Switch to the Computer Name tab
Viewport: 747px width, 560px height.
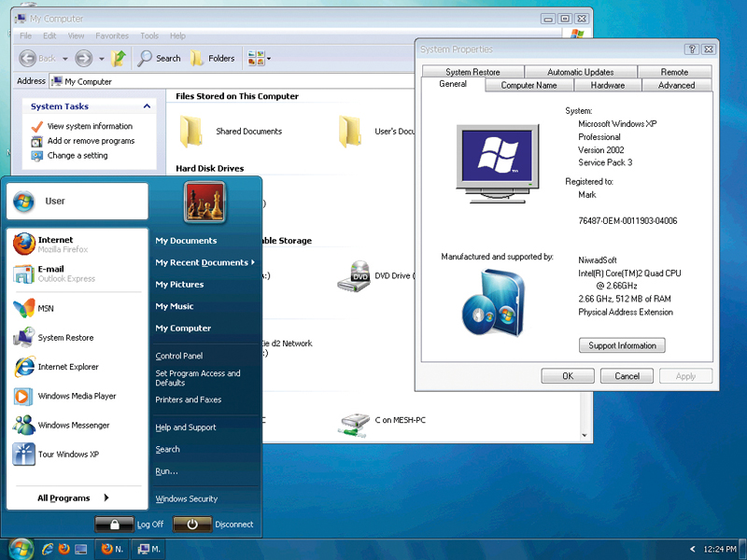pos(529,85)
